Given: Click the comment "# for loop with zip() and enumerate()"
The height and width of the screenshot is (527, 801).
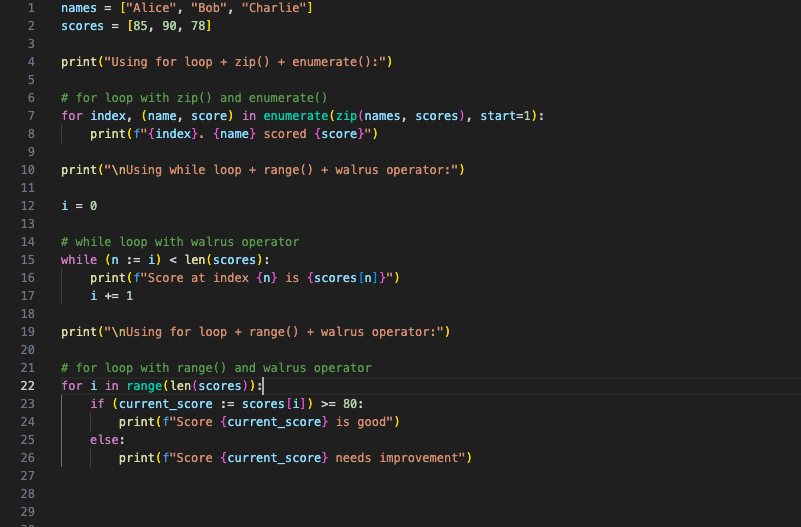Looking at the screenshot, I should (x=194, y=98).
